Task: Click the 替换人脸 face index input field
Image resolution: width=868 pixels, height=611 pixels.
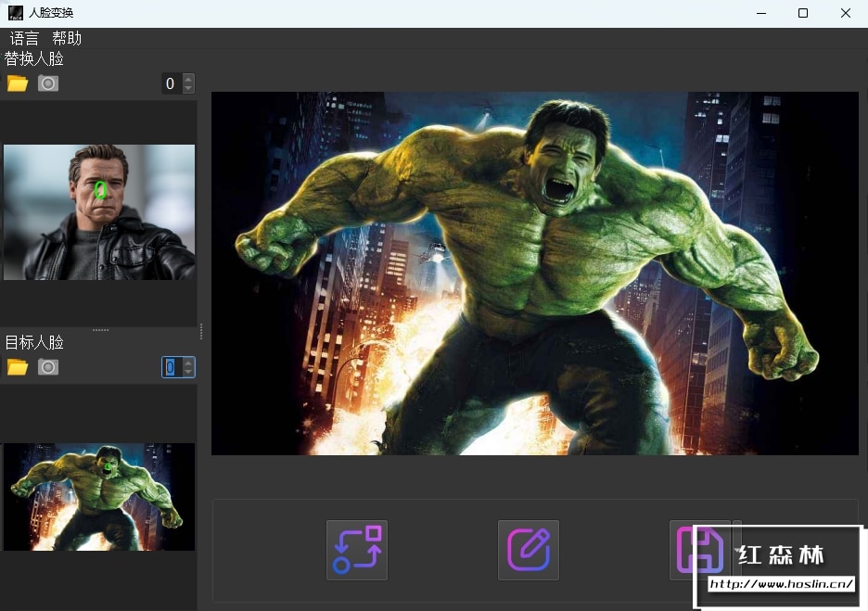Action: point(172,83)
